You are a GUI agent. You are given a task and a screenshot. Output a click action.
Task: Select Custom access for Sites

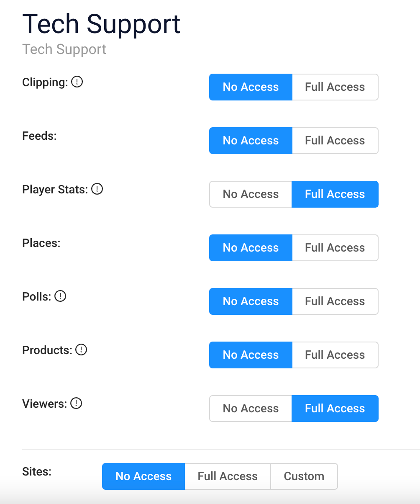tap(304, 476)
